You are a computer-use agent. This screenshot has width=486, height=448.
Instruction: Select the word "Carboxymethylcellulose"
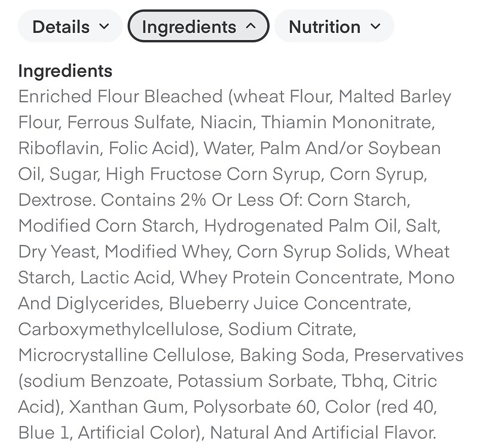pos(120,329)
